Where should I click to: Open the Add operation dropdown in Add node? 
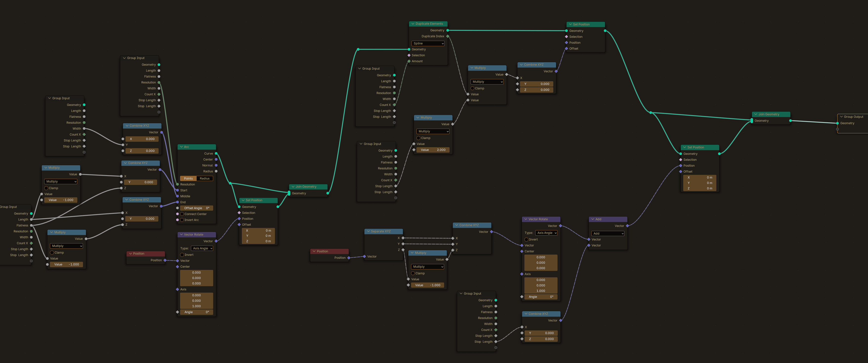[x=608, y=233]
